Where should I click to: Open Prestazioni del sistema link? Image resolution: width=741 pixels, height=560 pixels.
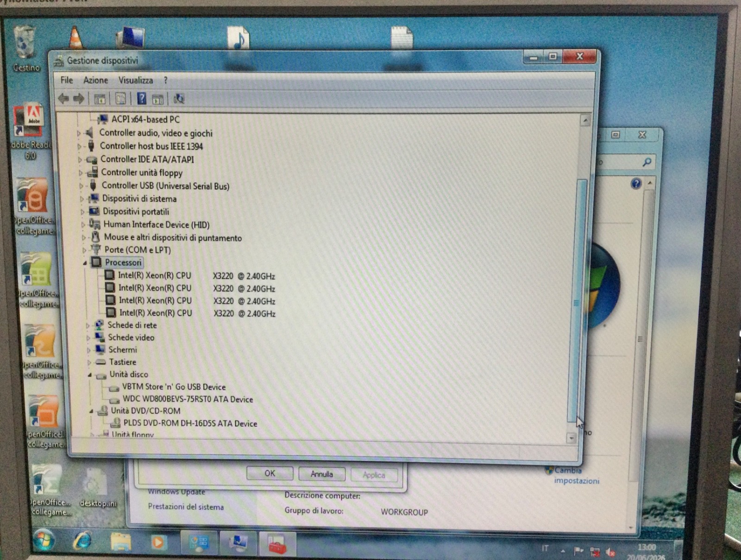point(186,507)
